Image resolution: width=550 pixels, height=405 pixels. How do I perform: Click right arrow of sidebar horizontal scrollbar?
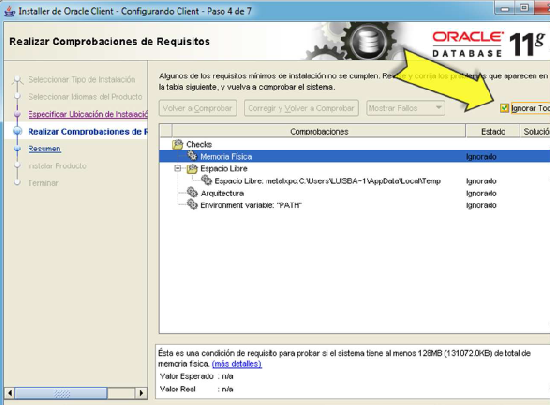click(x=141, y=393)
